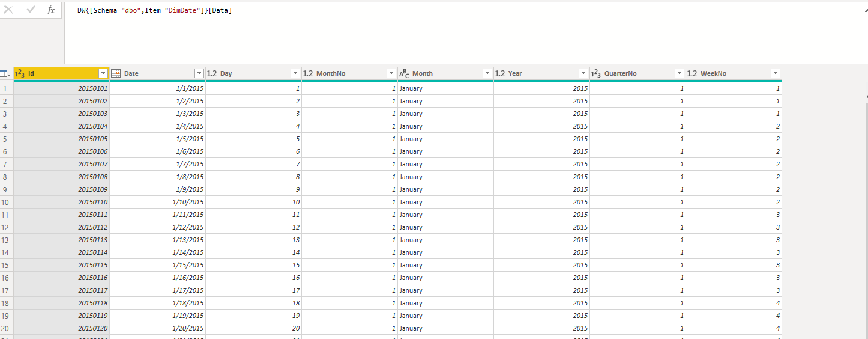Open filter dropdown for Month column
This screenshot has height=339, width=868.
(487, 73)
